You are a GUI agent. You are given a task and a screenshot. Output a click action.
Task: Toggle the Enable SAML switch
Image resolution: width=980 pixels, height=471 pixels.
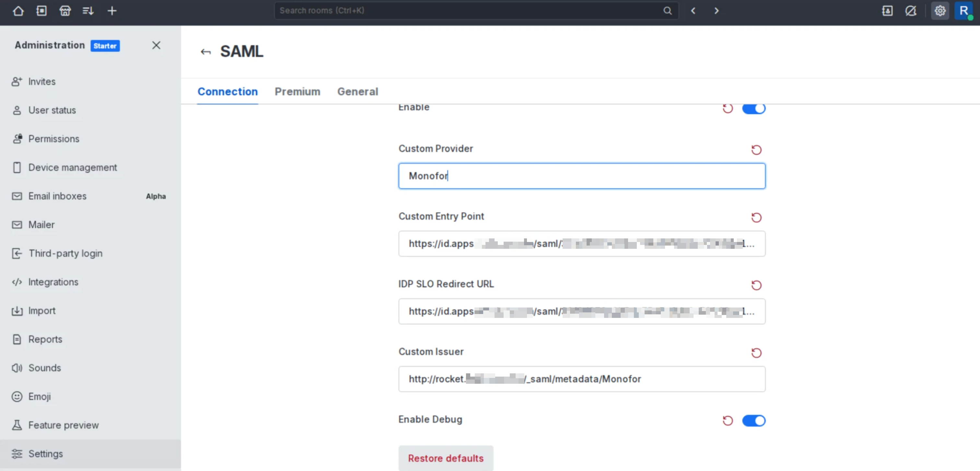pos(754,109)
